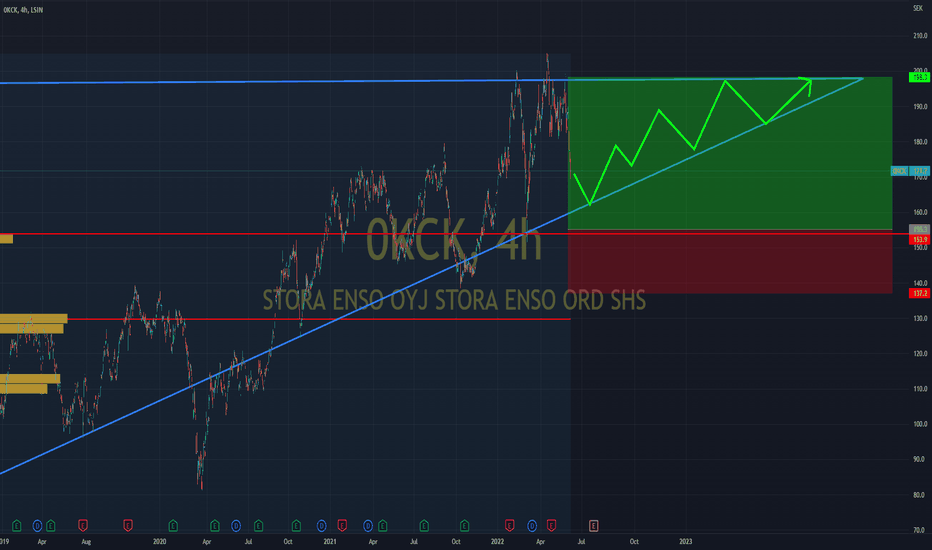Click the 180.0 price scale tick
Screen dimensions: 932x550
(920, 142)
